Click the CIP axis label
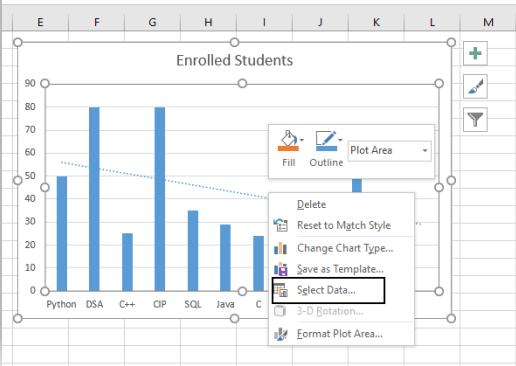The image size is (516, 366). pyautogui.click(x=160, y=304)
